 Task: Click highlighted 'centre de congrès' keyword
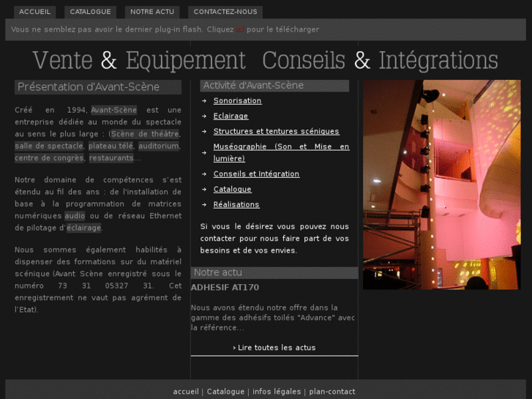[x=49, y=158]
